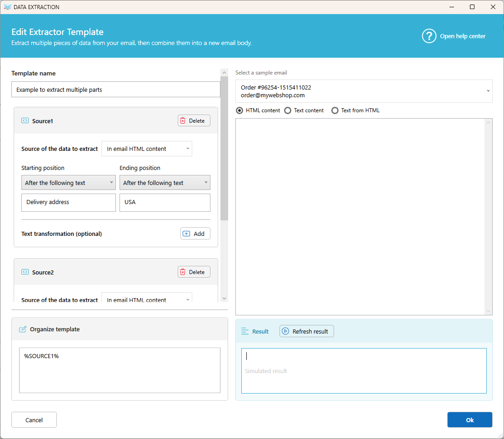Delete the Source1 block
The image size is (504, 439).
tap(194, 120)
